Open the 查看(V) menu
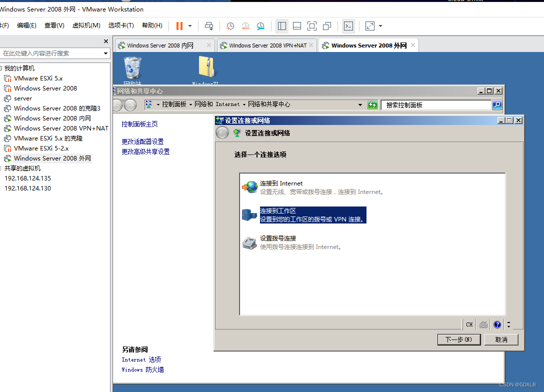The image size is (544, 392). (54, 25)
